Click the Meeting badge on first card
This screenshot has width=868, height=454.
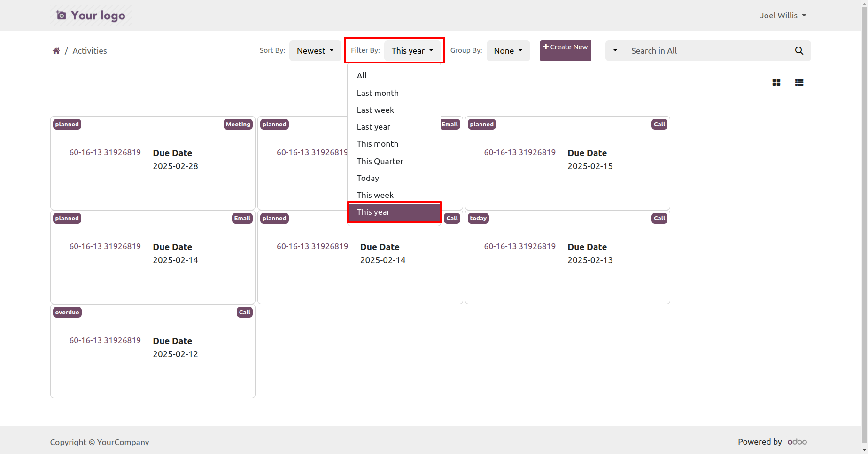coord(238,125)
